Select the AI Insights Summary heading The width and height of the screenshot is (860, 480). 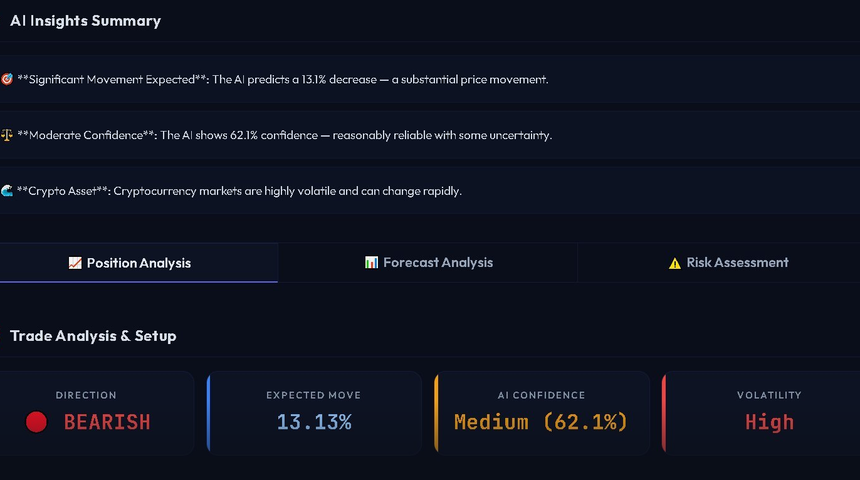pyautogui.click(x=86, y=21)
